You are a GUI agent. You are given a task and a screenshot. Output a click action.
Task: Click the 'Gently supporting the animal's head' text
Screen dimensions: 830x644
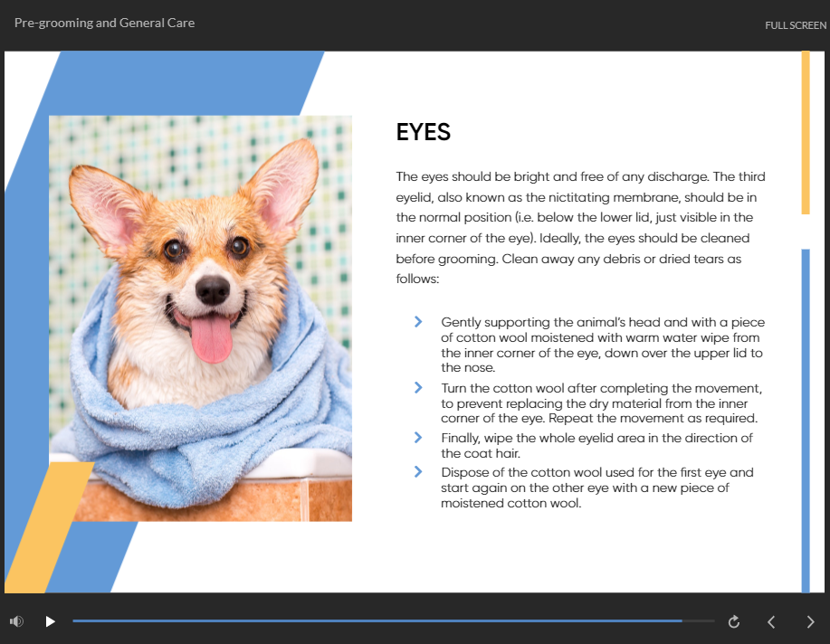tap(602, 345)
